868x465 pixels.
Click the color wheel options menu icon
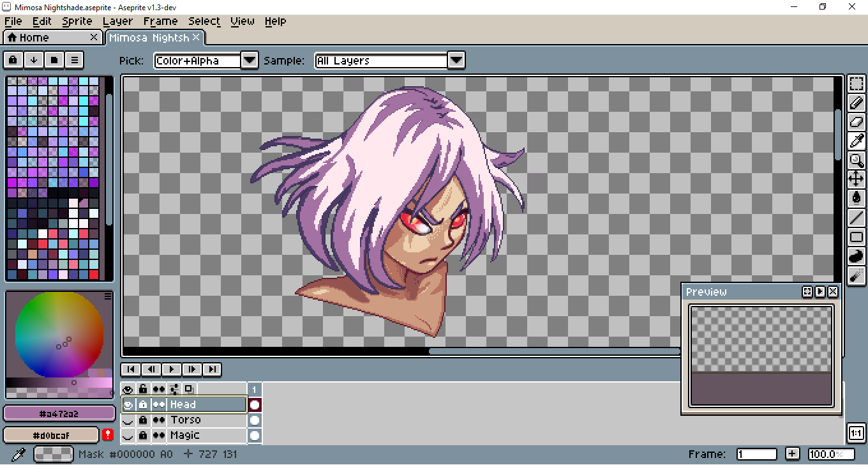(108, 296)
